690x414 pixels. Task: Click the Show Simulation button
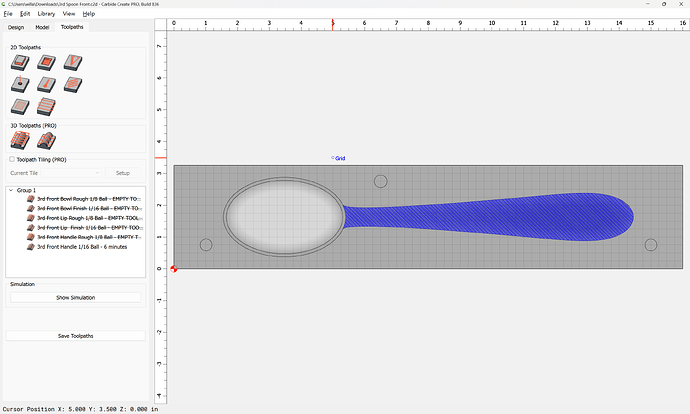[75, 298]
